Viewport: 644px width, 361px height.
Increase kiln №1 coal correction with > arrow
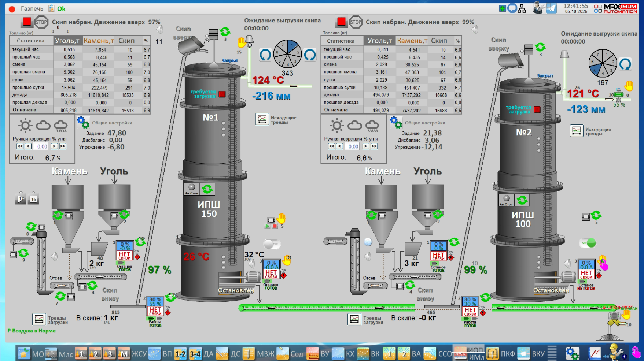[54, 146]
